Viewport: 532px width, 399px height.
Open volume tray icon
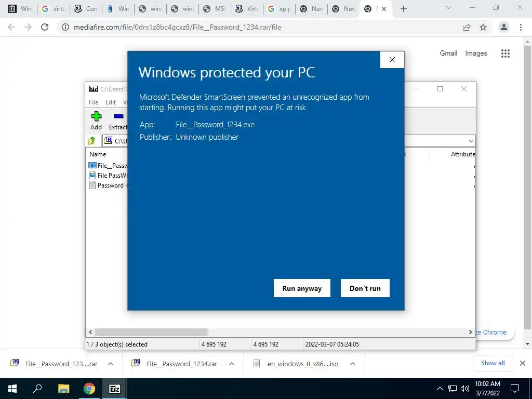pyautogui.click(x=464, y=389)
